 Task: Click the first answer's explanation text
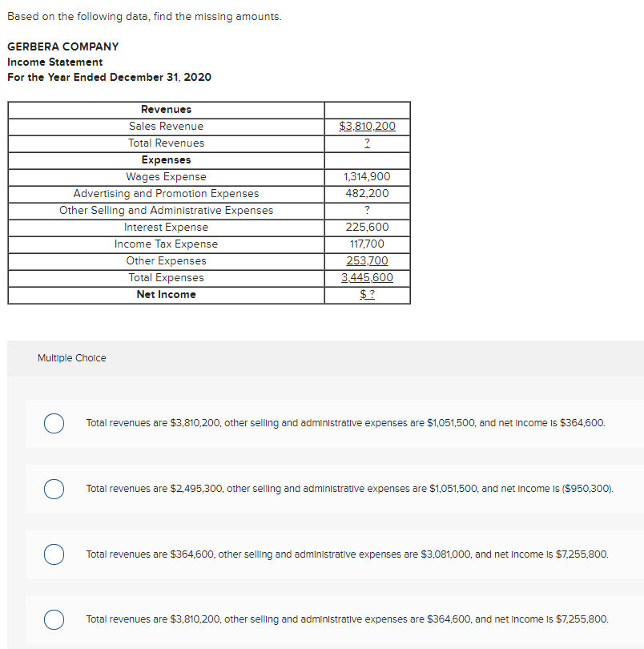coord(346,423)
